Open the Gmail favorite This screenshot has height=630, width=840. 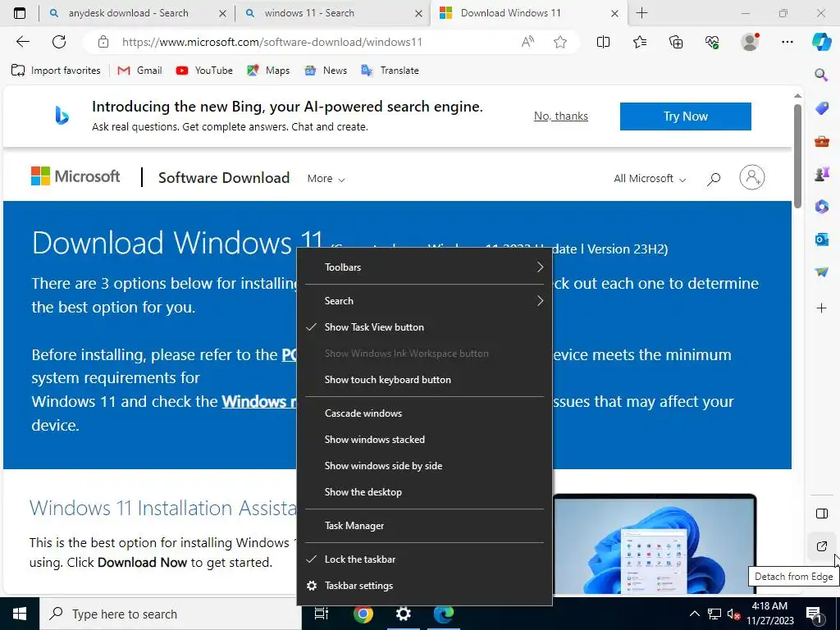tap(139, 71)
